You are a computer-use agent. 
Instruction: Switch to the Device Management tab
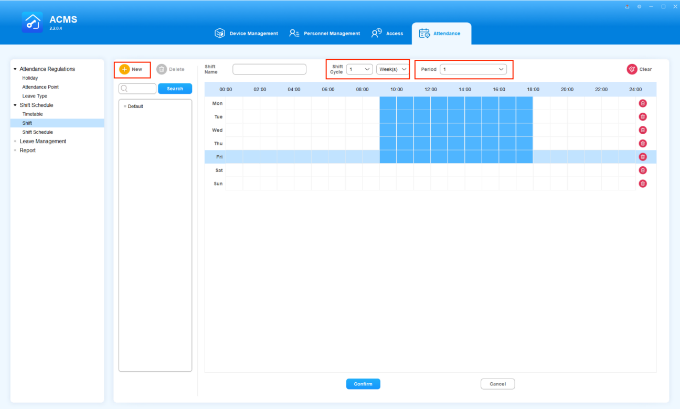pos(247,33)
